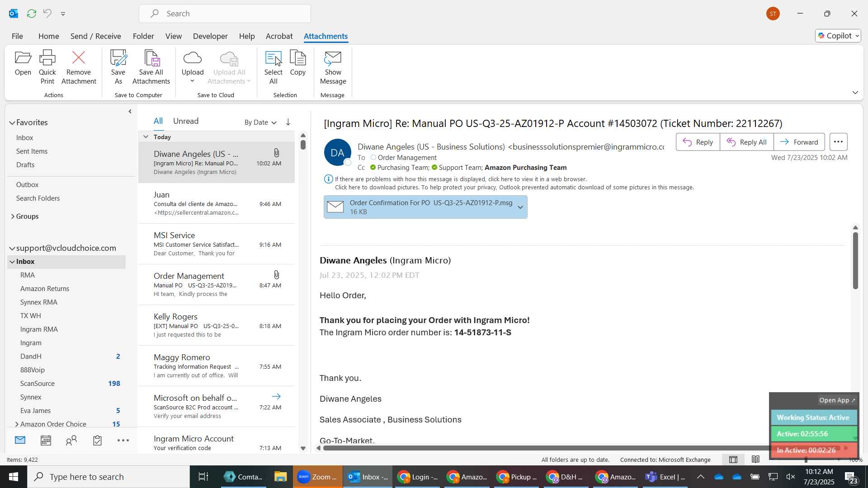
Task: Open the Windows notification center
Action: [x=850, y=477]
